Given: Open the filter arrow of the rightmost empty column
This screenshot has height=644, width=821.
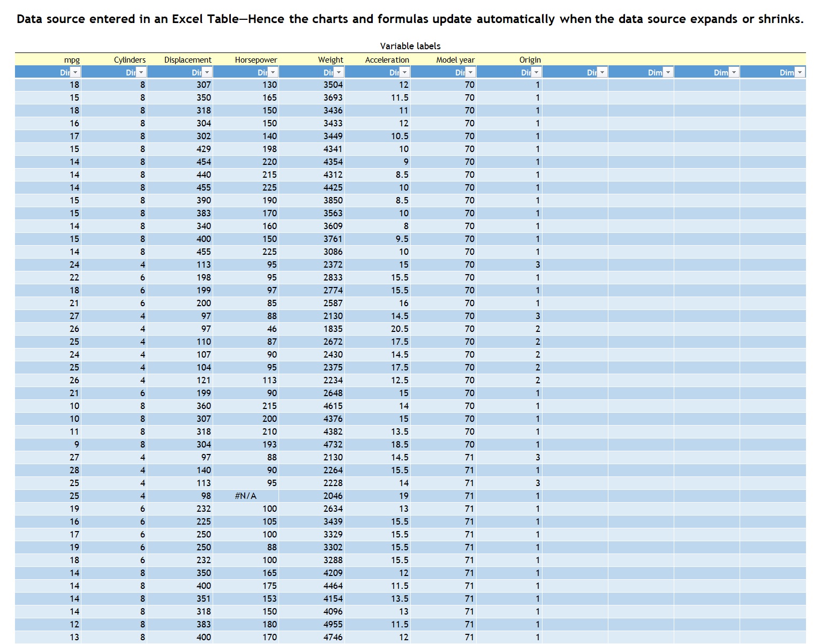Looking at the screenshot, I should pos(800,72).
